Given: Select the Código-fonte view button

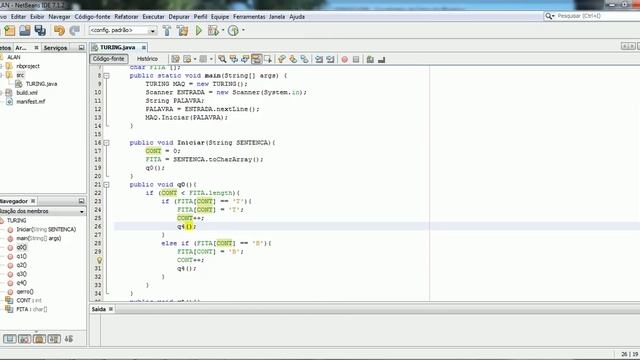Looking at the screenshot, I should click(109, 59).
